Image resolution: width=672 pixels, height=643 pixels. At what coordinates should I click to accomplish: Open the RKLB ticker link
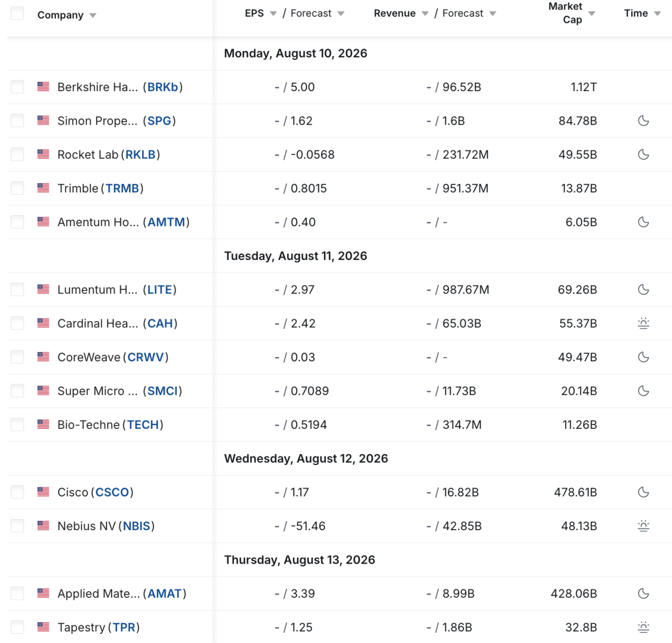pyautogui.click(x=141, y=155)
